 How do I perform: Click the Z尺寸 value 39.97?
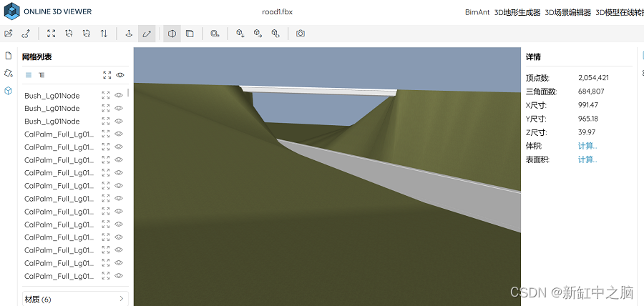[587, 132]
